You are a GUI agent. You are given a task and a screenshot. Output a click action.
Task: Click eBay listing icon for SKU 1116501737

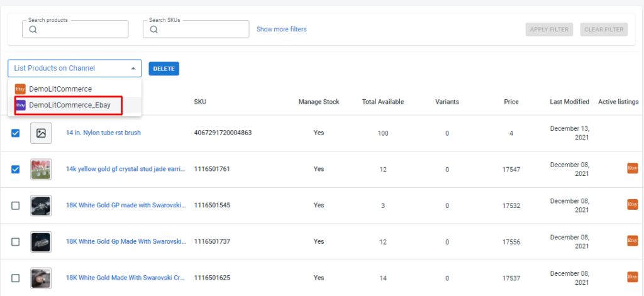(x=632, y=241)
